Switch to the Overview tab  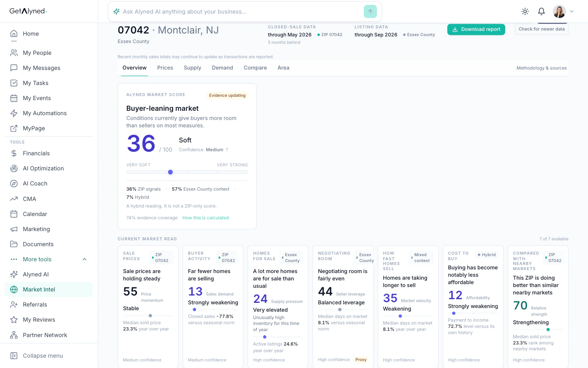click(135, 68)
